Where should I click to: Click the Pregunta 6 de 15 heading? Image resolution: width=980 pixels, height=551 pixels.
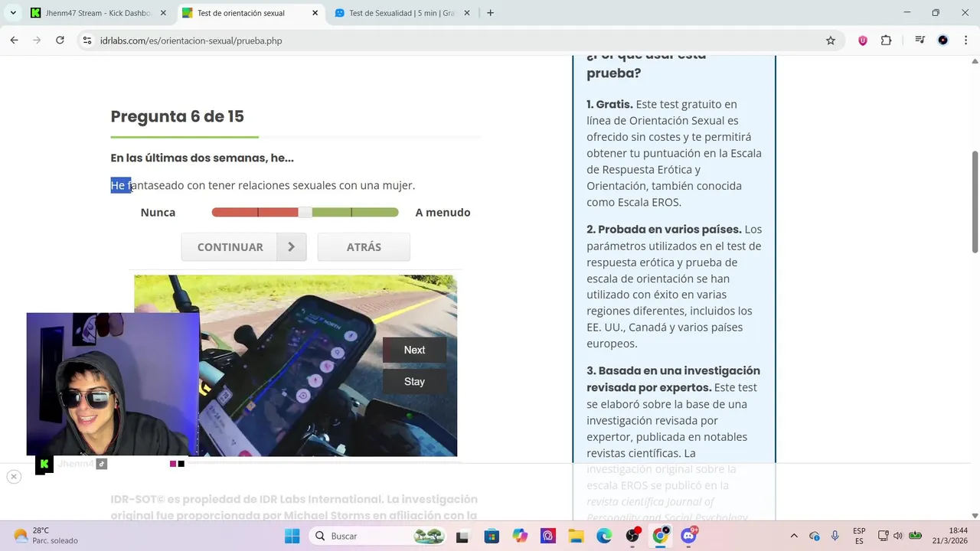[x=178, y=116]
